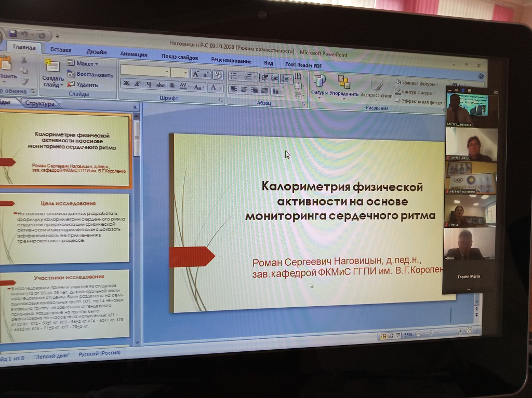Toggle text shadow (S) formatting
The height and width of the screenshot is (398, 532).
point(172,86)
